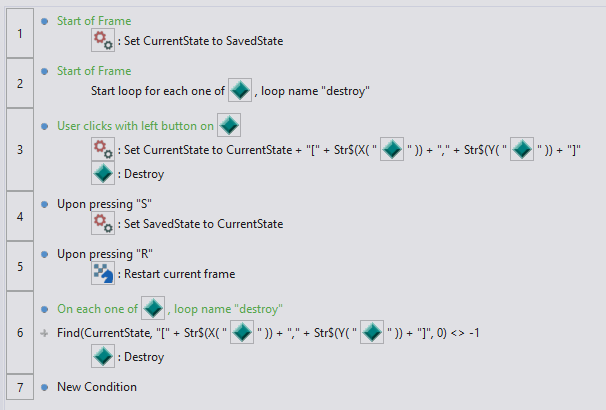Image resolution: width=606 pixels, height=410 pixels.
Task: Click the "Start of Frame" condition in event 1
Action: click(x=94, y=21)
